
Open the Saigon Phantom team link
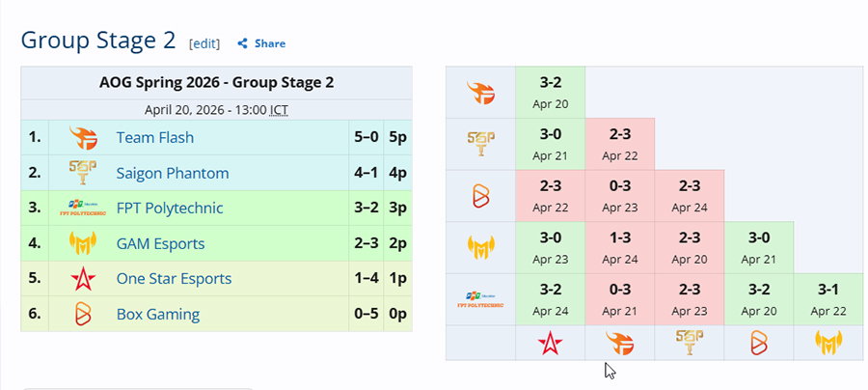[x=172, y=173]
